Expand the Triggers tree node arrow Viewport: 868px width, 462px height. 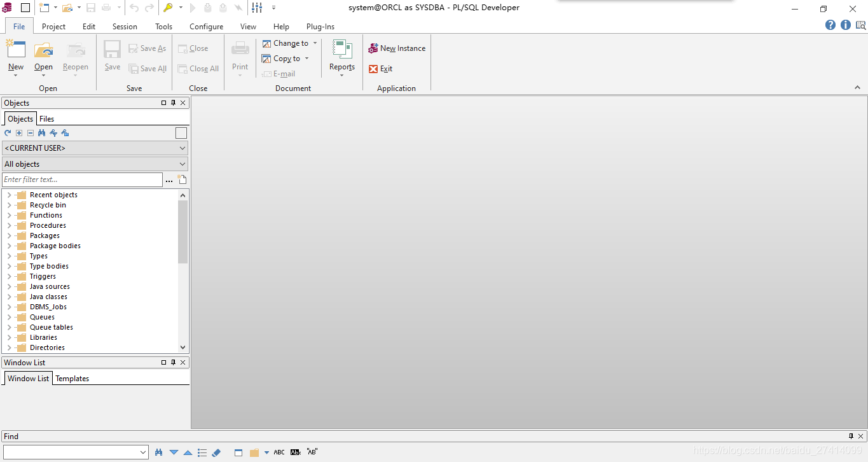click(x=9, y=276)
